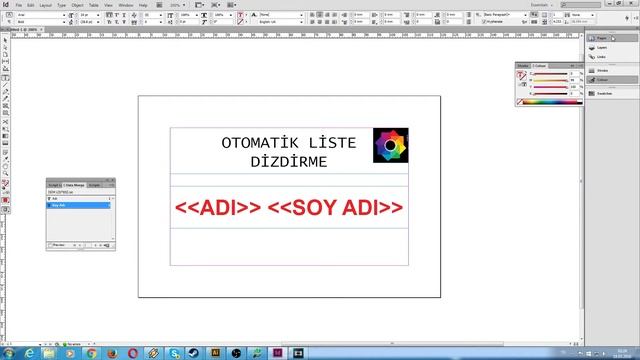Open the font size dropdown
The width and height of the screenshot is (640, 360).
pos(98,15)
